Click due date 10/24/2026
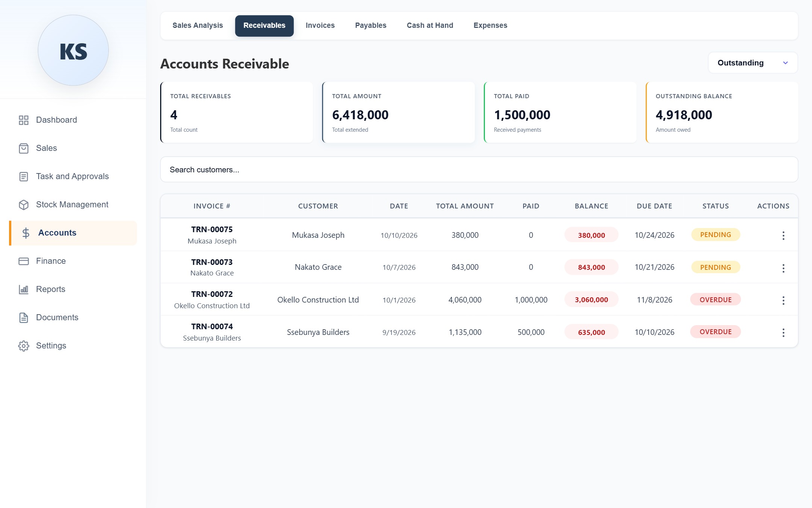Image resolution: width=812 pixels, height=508 pixels. click(x=654, y=235)
